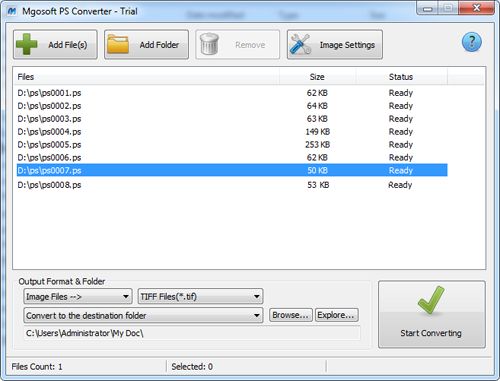Click the green plus Add File(s) icon
The image size is (500, 381).
27,44
